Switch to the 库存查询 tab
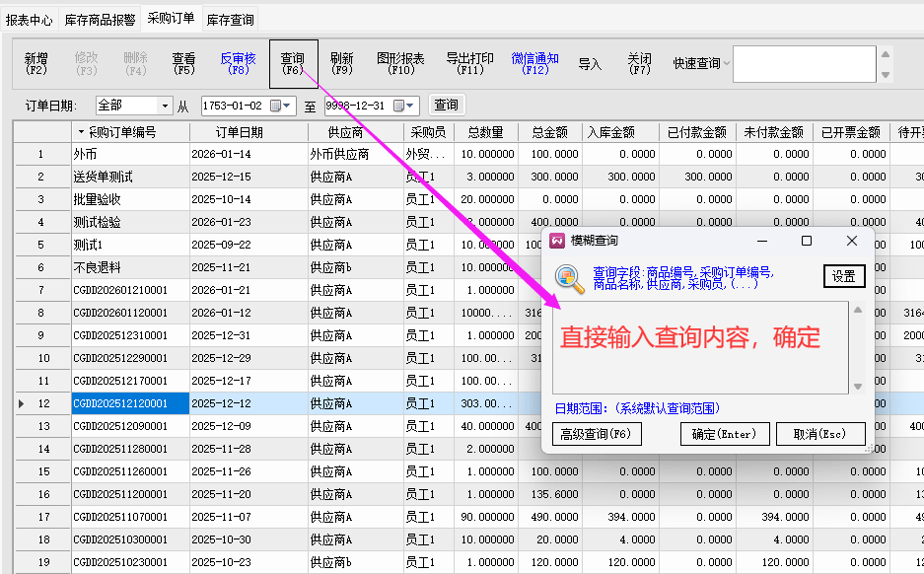The width and height of the screenshot is (924, 574). point(231,19)
